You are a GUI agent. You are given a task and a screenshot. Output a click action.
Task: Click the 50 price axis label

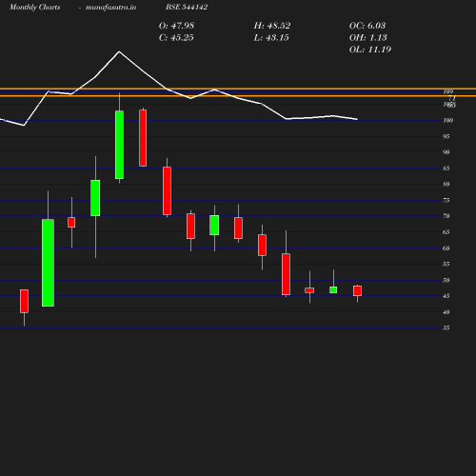(446, 280)
